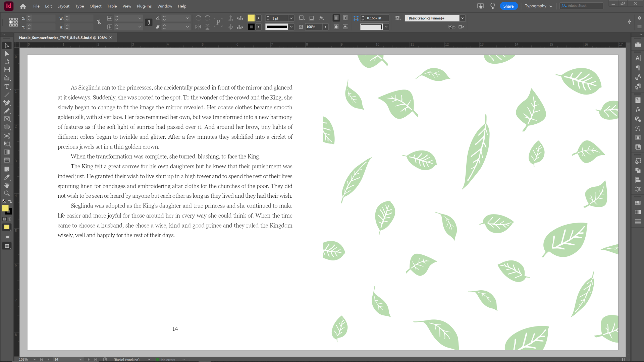Open stroke weight dropdown showing 1 pt
This screenshot has height=362, width=644.
(291, 18)
